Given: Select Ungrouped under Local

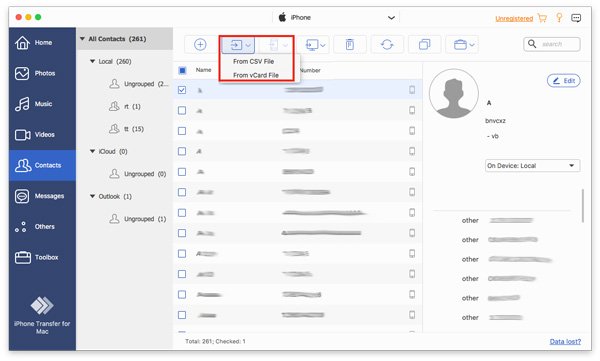Looking at the screenshot, I should [x=139, y=84].
